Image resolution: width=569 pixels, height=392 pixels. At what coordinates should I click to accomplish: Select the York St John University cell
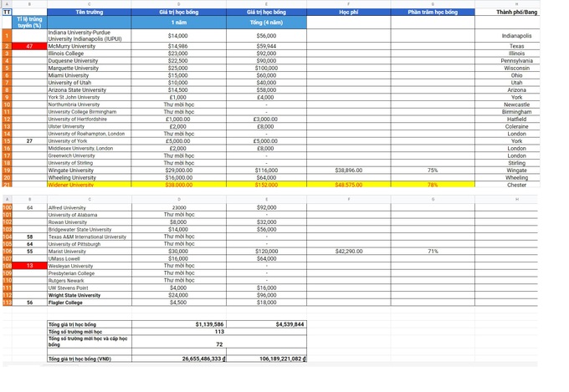(x=90, y=97)
